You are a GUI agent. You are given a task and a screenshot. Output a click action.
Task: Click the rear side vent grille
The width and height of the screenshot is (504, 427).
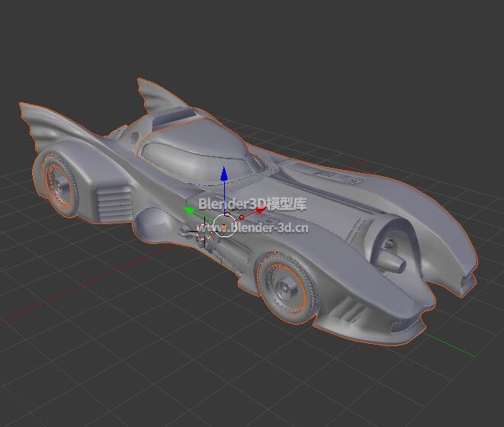114,203
